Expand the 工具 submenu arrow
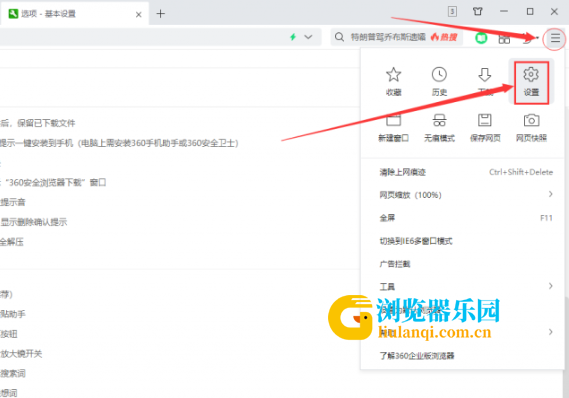569x398 pixels. pos(550,286)
